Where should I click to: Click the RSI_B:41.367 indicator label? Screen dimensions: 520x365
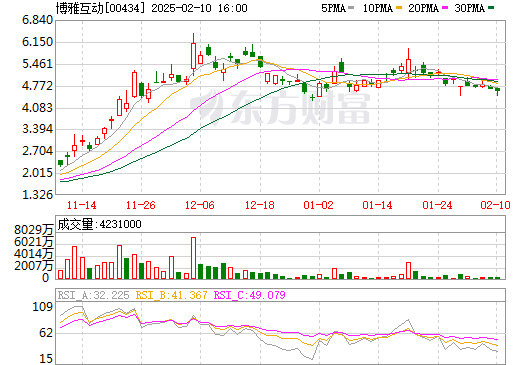(x=171, y=295)
